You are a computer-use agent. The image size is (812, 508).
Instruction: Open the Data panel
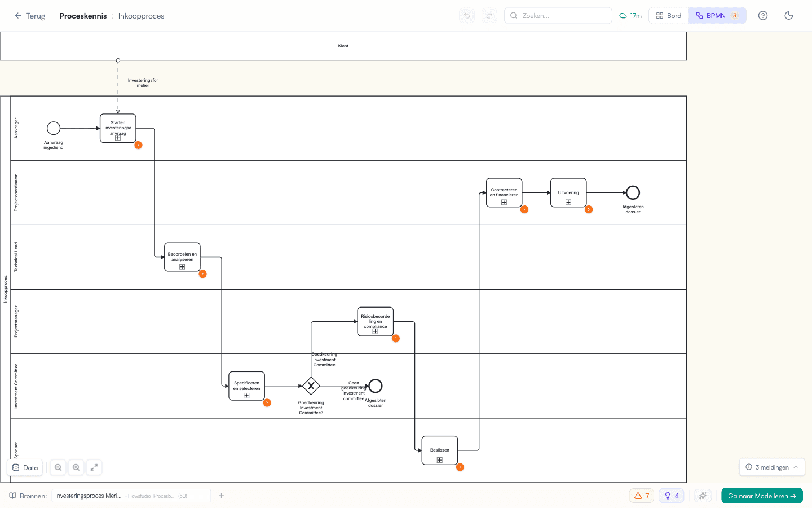click(25, 467)
